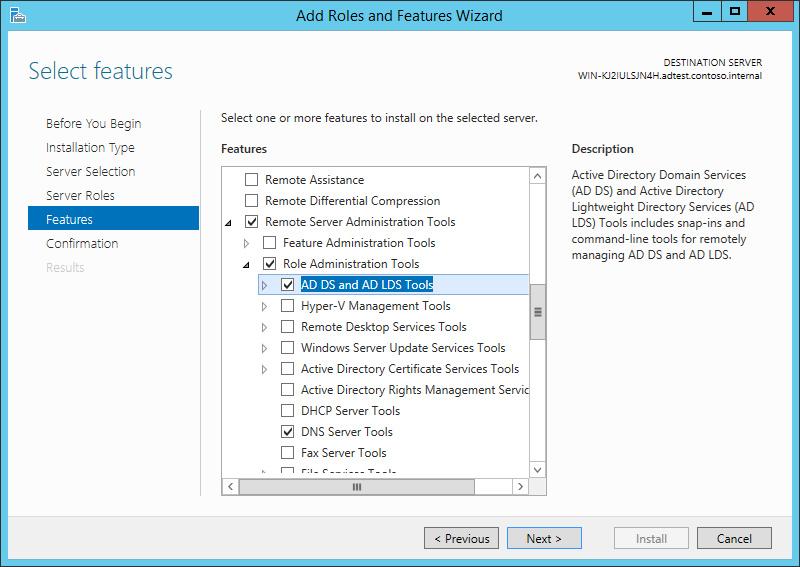Uncheck the DNS Server Tools checkbox
The width and height of the screenshot is (800, 567).
pyautogui.click(x=288, y=431)
